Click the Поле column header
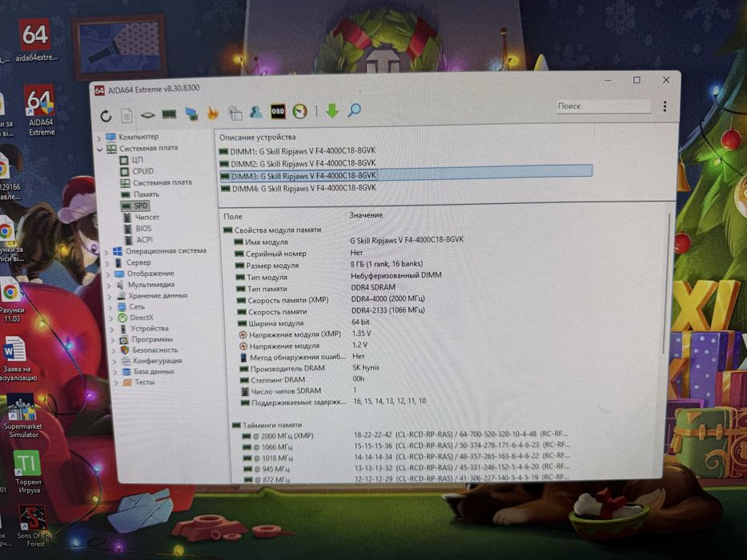This screenshot has width=747, height=560. pos(233,217)
